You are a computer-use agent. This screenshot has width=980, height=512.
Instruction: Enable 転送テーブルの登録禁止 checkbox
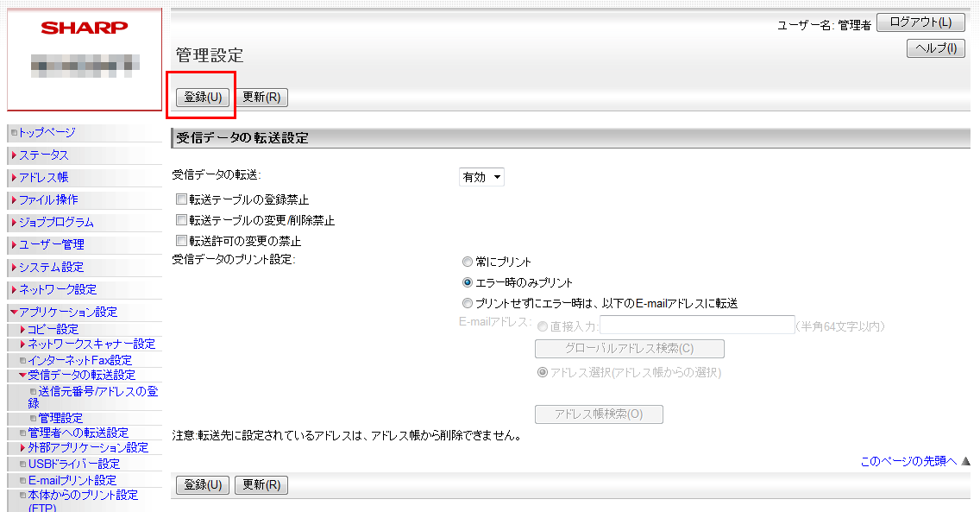181,199
